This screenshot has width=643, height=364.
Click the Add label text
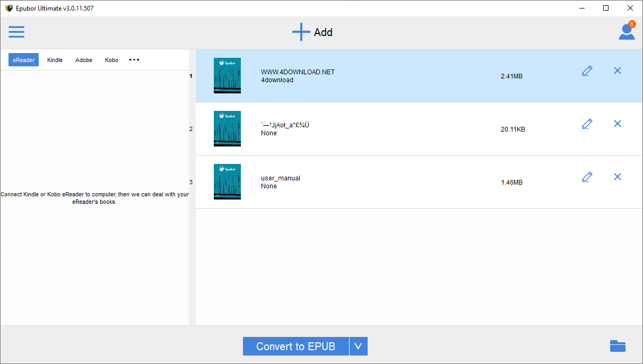(x=323, y=32)
